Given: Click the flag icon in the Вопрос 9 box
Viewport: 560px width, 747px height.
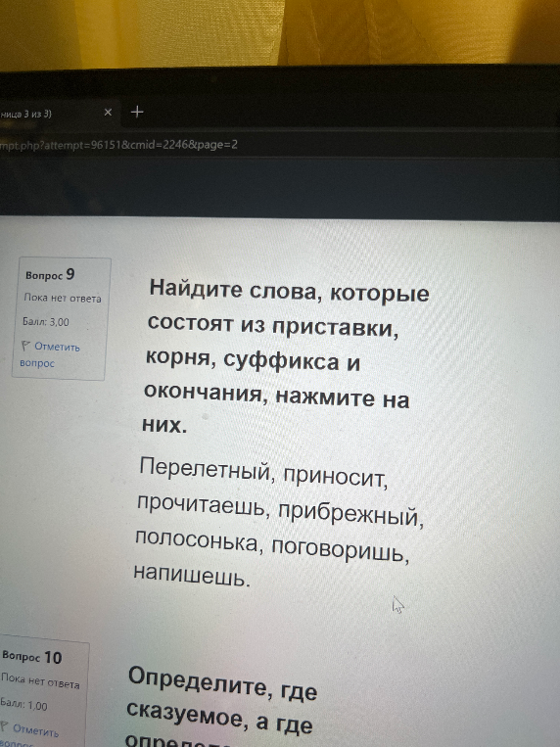Looking at the screenshot, I should pyautogui.click(x=25, y=346).
